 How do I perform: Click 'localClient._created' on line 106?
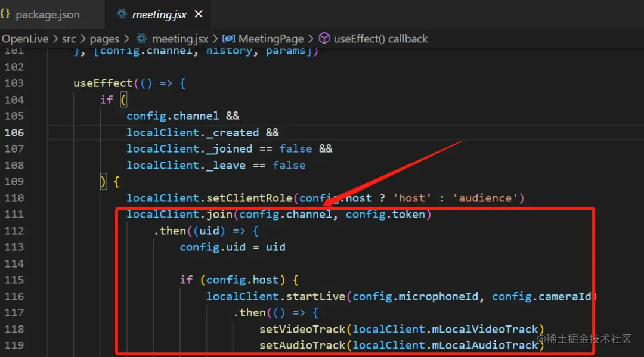193,132
